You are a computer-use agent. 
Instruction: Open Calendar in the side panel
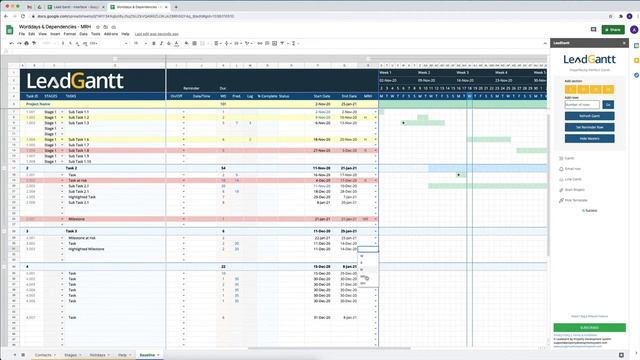point(636,46)
